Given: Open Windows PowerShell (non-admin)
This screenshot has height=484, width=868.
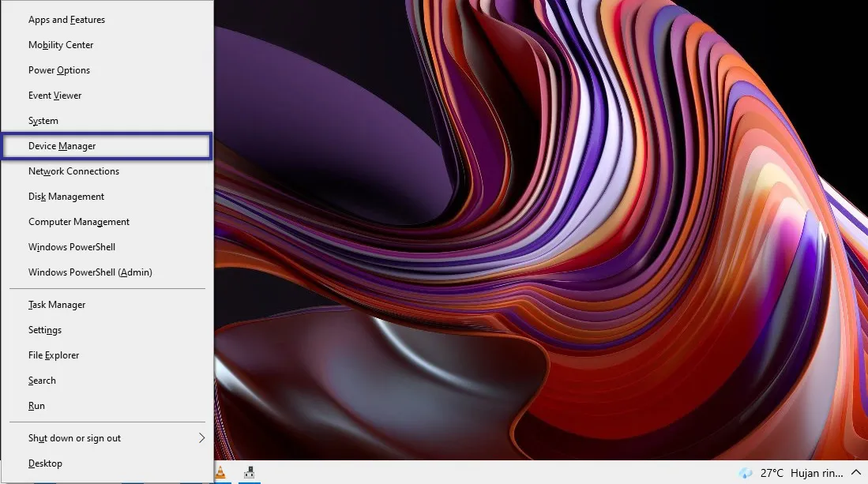Looking at the screenshot, I should 72,247.
